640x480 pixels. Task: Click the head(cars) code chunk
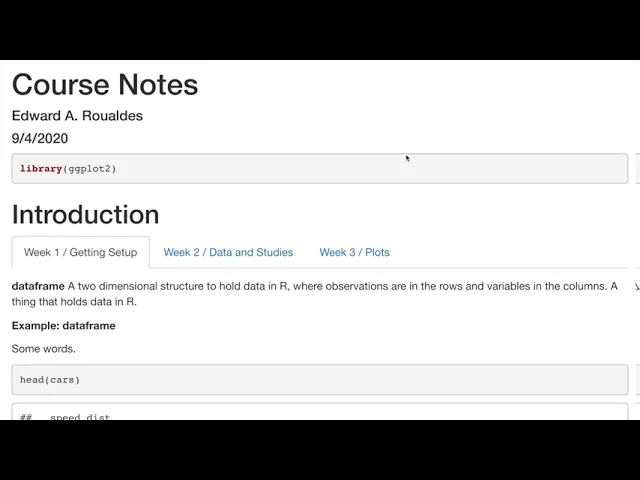click(x=320, y=380)
